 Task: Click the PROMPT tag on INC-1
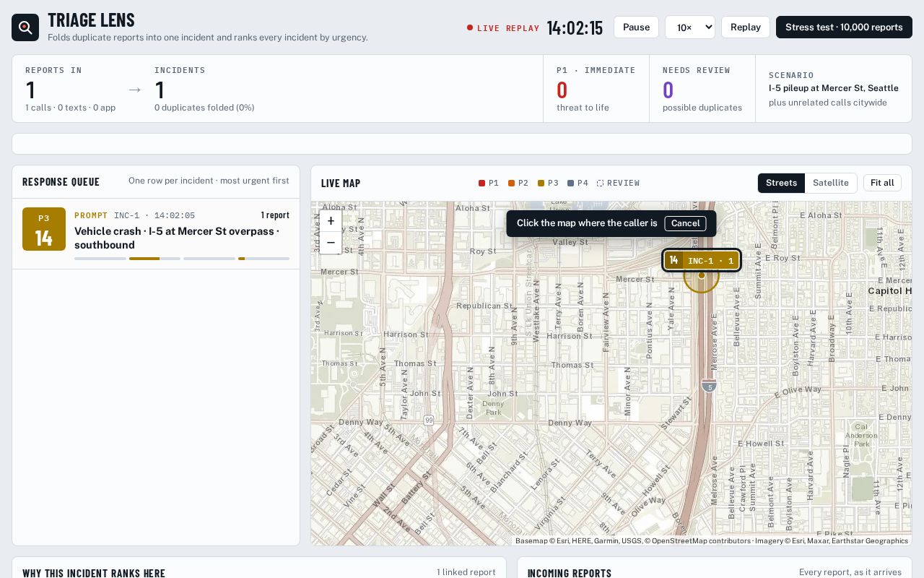(91, 215)
